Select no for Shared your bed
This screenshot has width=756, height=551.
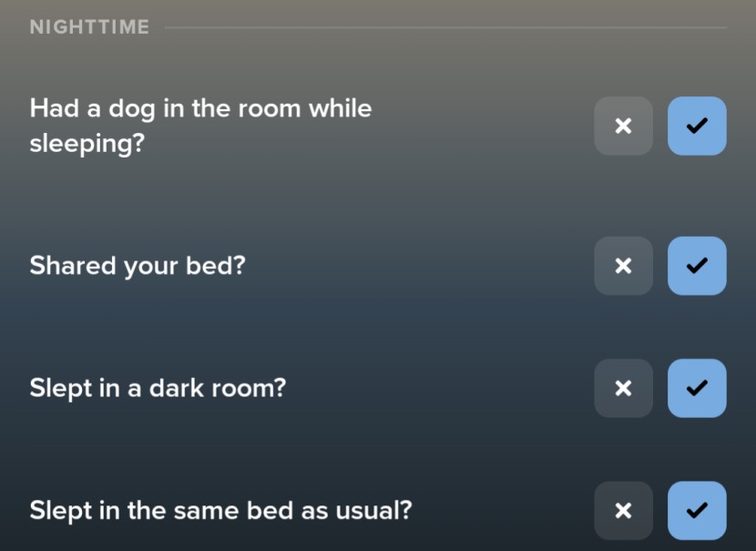pos(623,266)
